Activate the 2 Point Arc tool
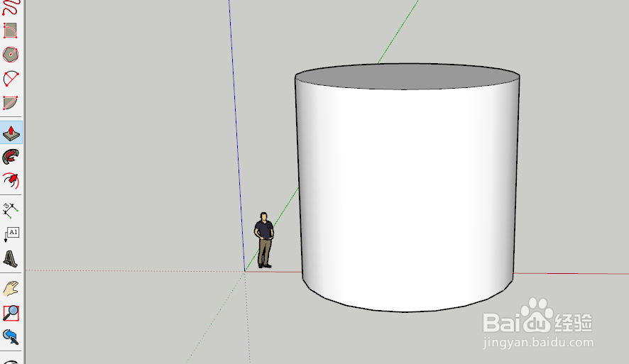The image size is (629, 364). (11, 79)
